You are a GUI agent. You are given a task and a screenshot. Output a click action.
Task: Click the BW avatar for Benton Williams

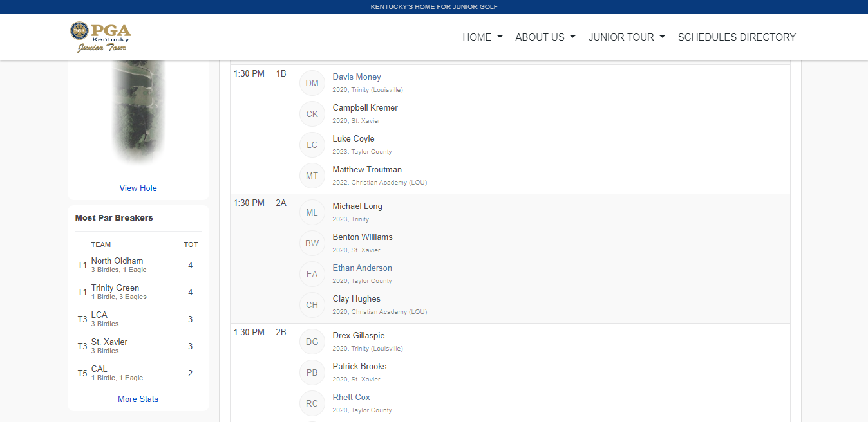(312, 243)
